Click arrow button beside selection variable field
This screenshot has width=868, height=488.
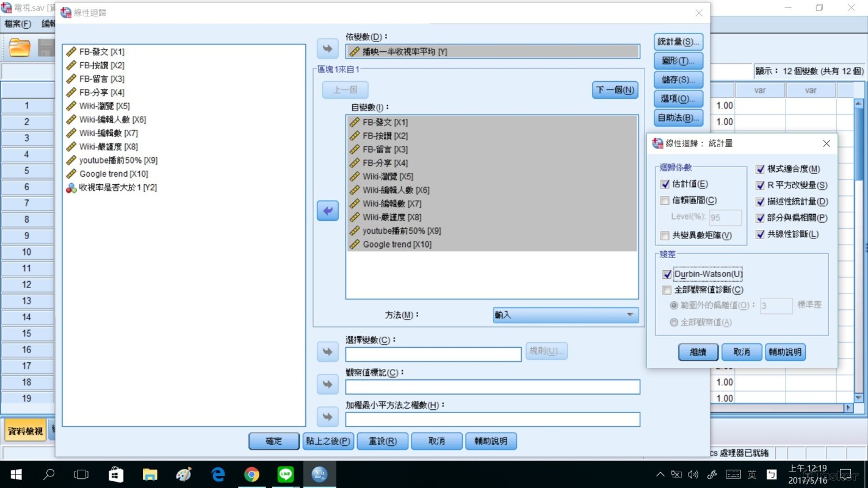click(x=328, y=352)
